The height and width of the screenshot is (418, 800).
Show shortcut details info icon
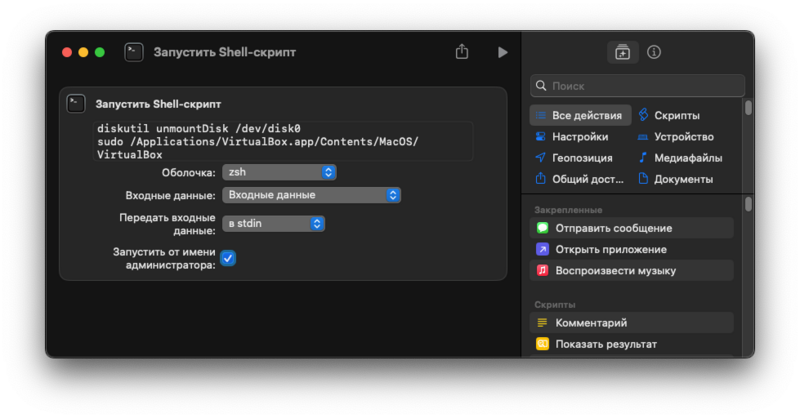(654, 52)
